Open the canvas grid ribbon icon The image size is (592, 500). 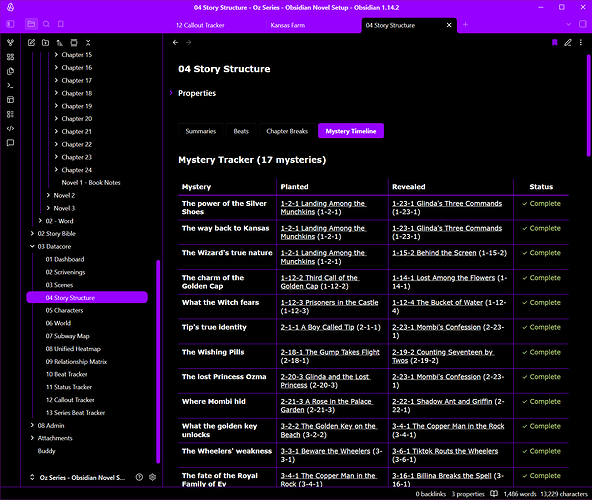pos(11,57)
